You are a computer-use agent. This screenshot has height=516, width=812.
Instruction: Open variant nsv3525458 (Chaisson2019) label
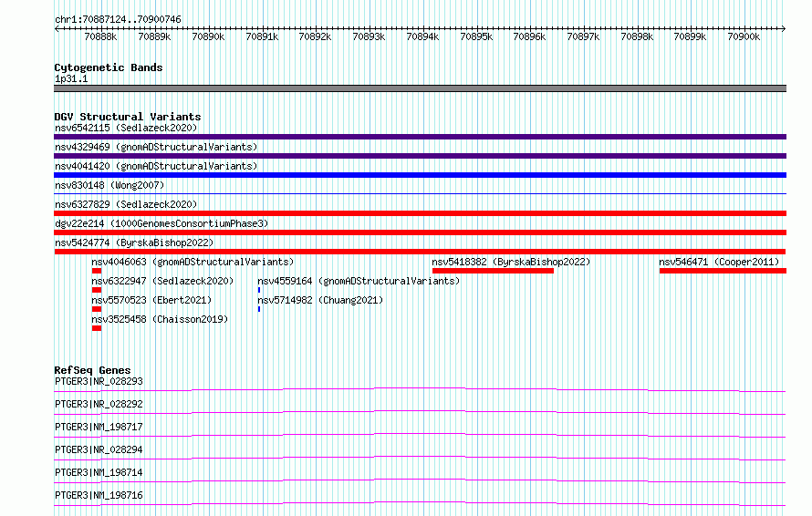(x=160, y=319)
